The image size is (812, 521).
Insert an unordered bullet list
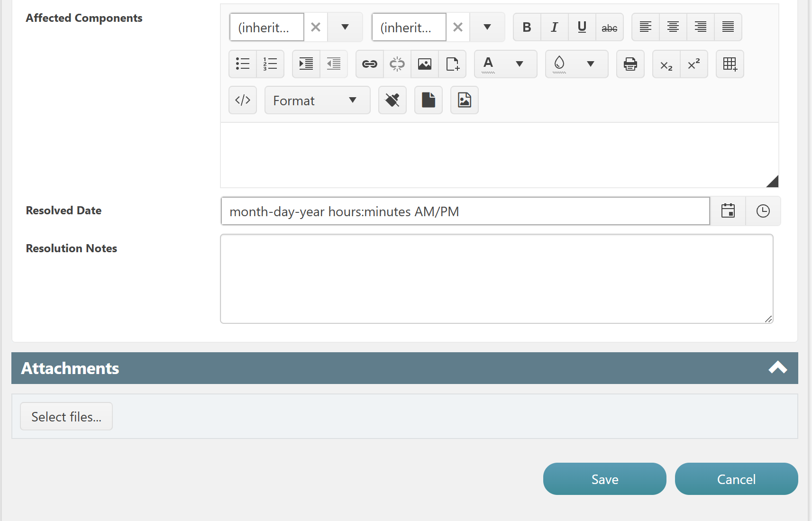click(243, 64)
